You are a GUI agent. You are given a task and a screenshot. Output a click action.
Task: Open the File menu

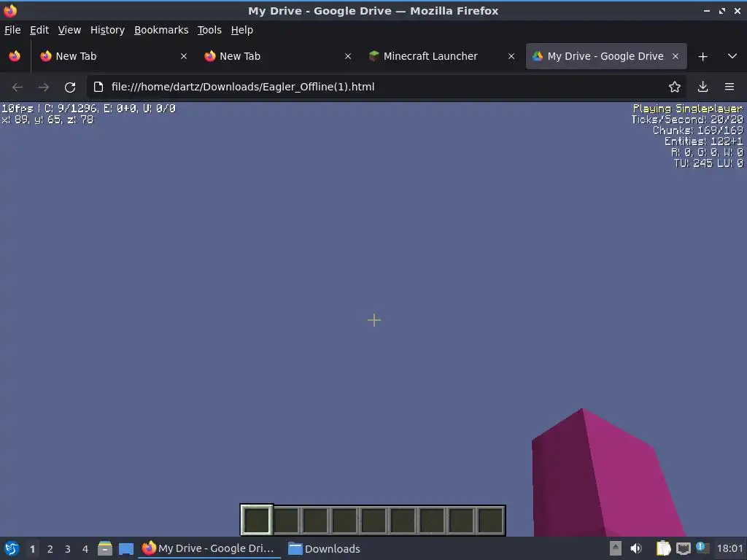12,30
